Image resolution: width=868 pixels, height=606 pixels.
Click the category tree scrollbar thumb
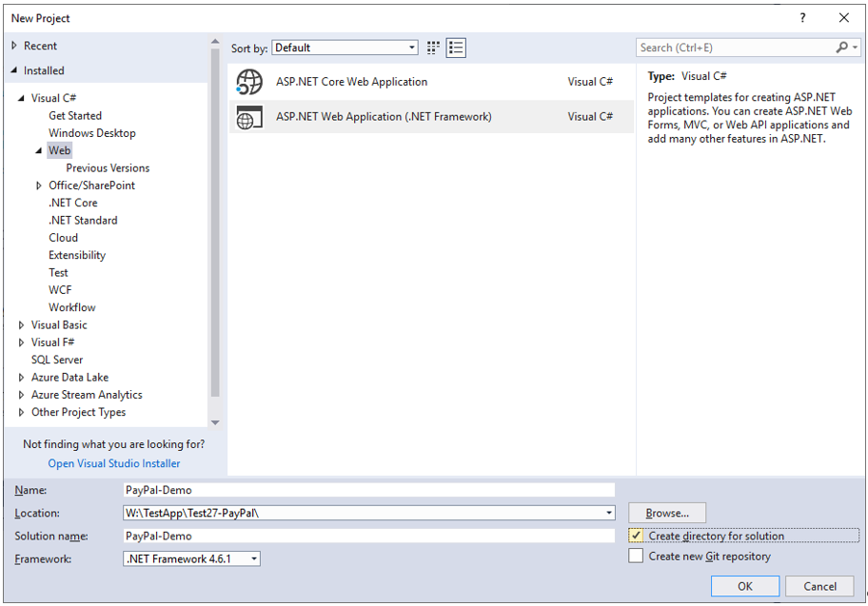(x=215, y=223)
